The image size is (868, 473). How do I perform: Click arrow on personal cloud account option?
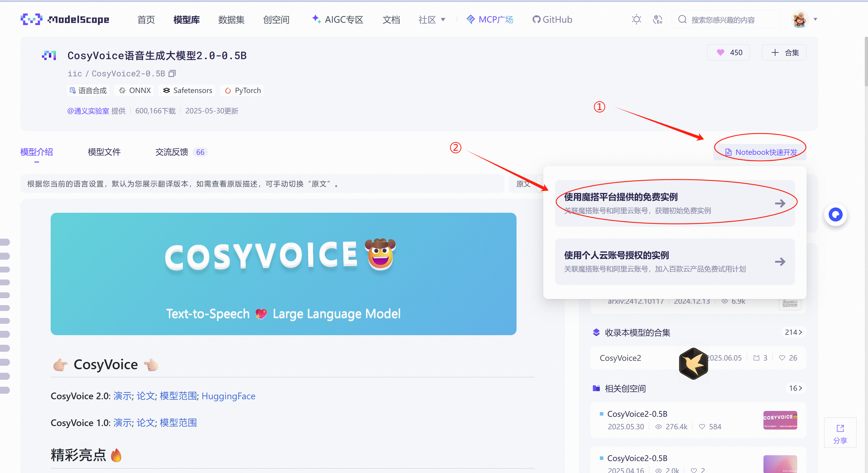pyautogui.click(x=780, y=261)
